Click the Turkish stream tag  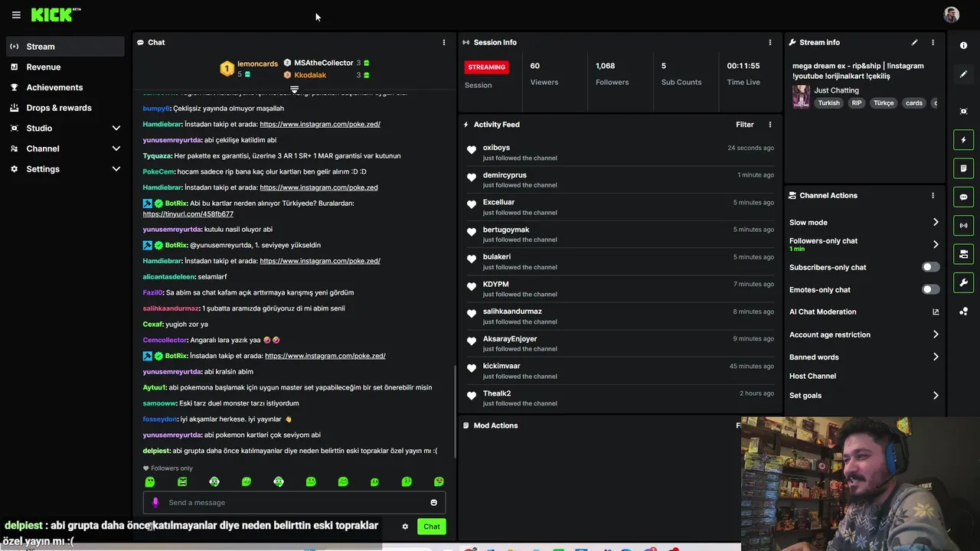tap(828, 103)
